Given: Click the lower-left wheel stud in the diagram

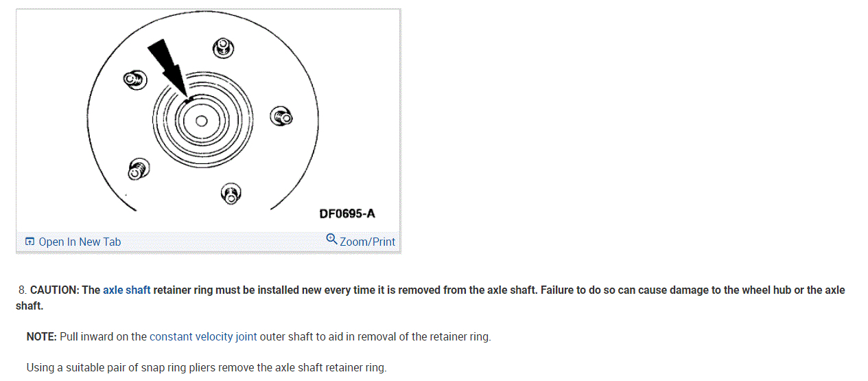Looking at the screenshot, I should click(x=139, y=168).
